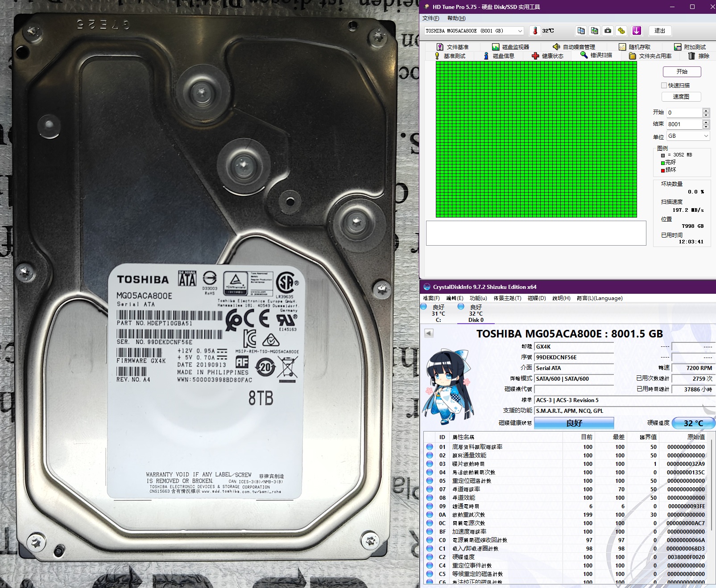Click the blue status circle for attribute 07
This screenshot has width=716, height=588.
pyautogui.click(x=430, y=489)
